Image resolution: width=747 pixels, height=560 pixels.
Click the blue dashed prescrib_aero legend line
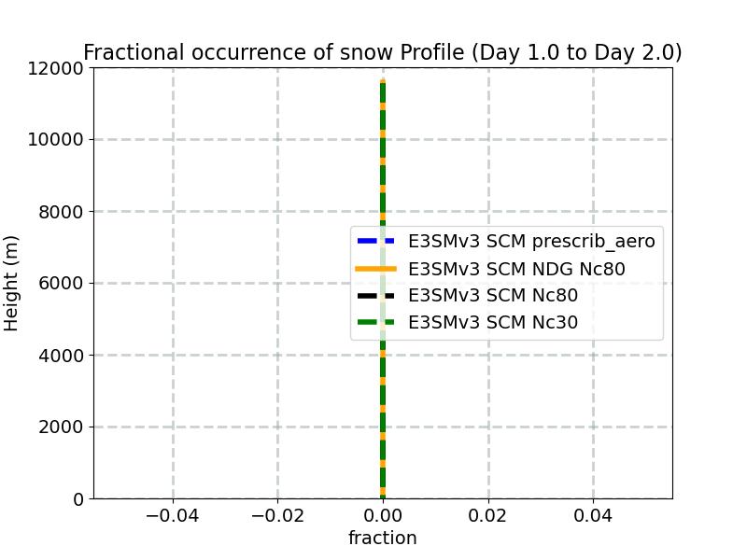376,241
